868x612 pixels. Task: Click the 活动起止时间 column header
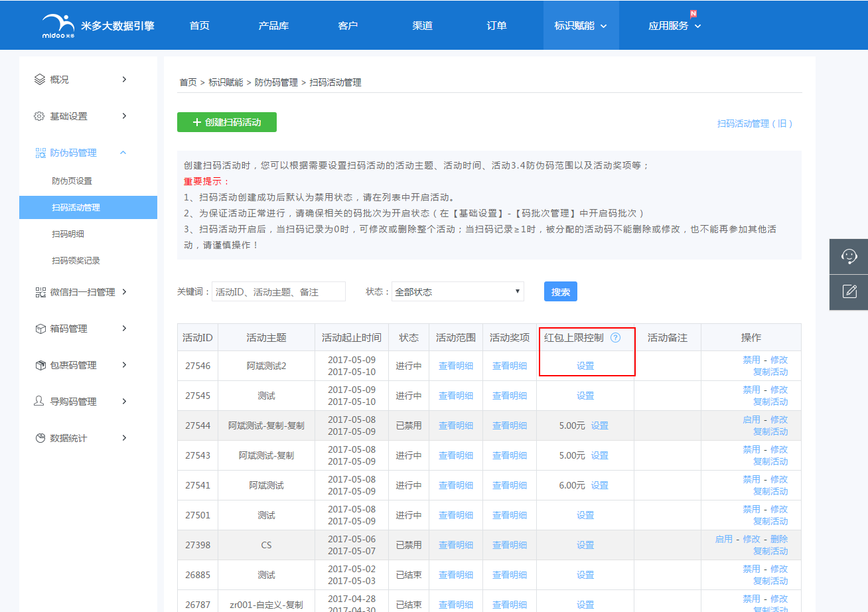(x=352, y=337)
